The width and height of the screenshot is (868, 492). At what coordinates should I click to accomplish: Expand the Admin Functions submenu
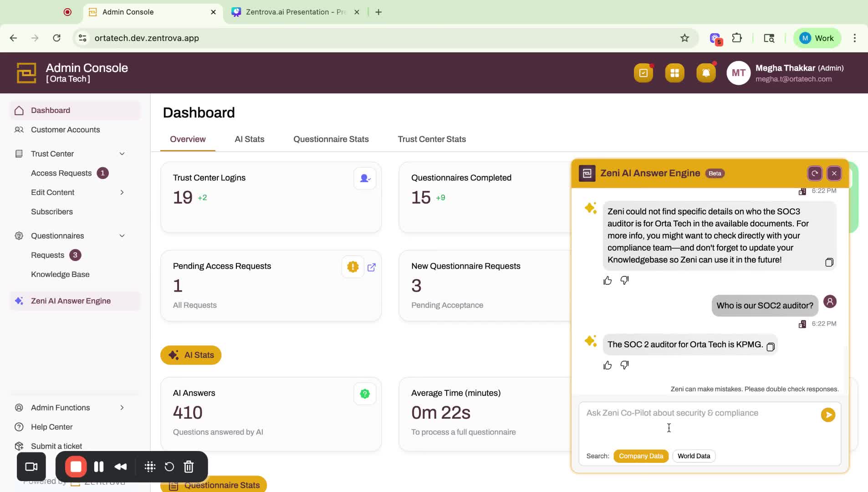click(122, 408)
